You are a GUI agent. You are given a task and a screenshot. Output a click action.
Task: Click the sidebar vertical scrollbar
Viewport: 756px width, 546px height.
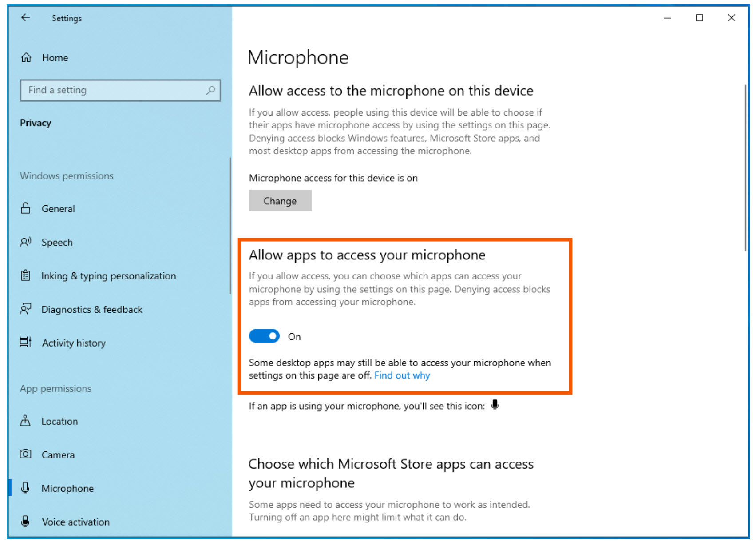[x=230, y=226]
